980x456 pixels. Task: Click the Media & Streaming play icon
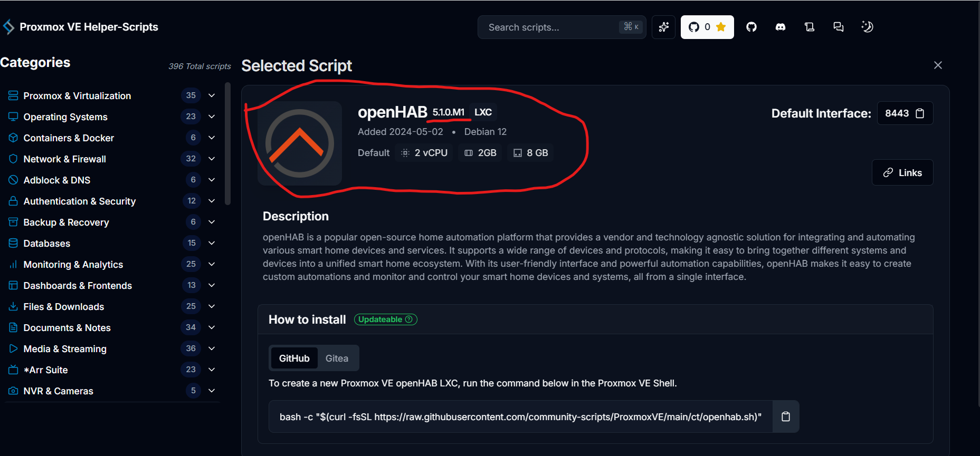click(13, 348)
